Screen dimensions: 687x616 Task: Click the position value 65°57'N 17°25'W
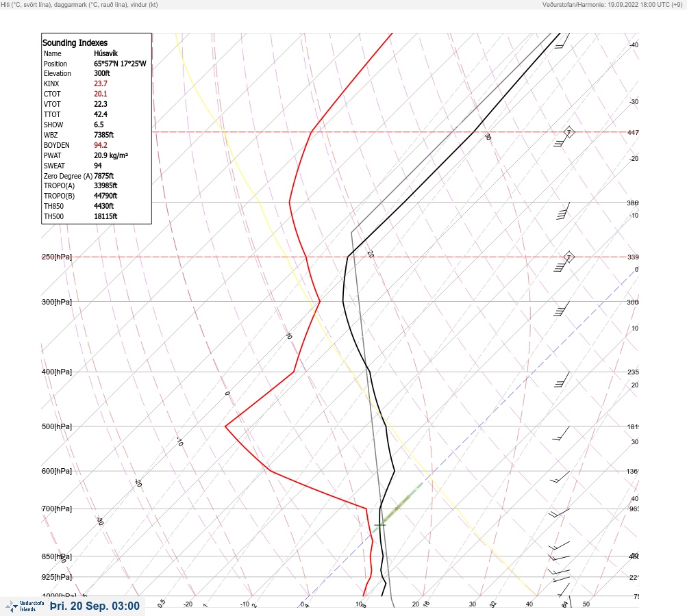pyautogui.click(x=120, y=64)
